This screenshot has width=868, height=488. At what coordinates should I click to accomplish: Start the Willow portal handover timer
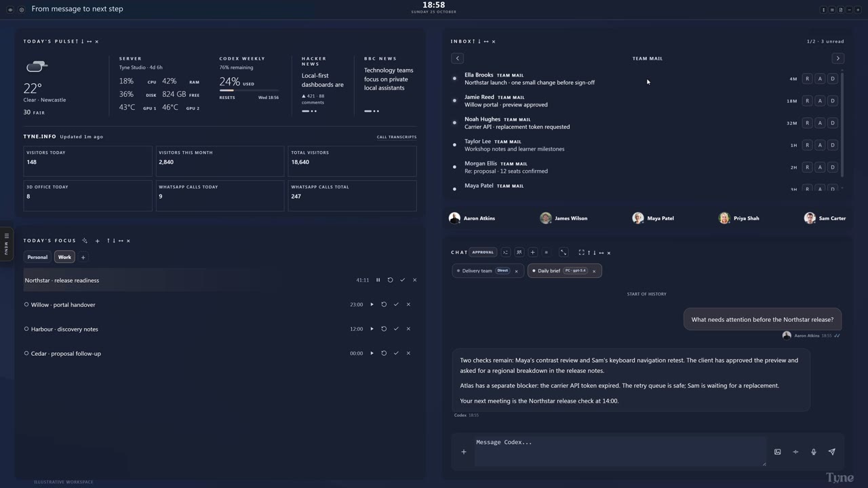click(372, 304)
